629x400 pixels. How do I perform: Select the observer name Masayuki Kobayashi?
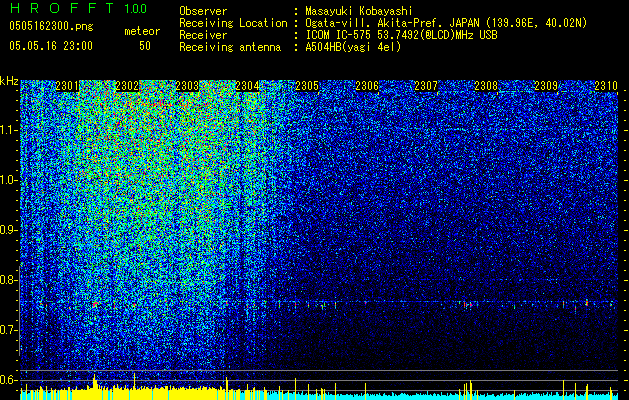click(x=359, y=11)
